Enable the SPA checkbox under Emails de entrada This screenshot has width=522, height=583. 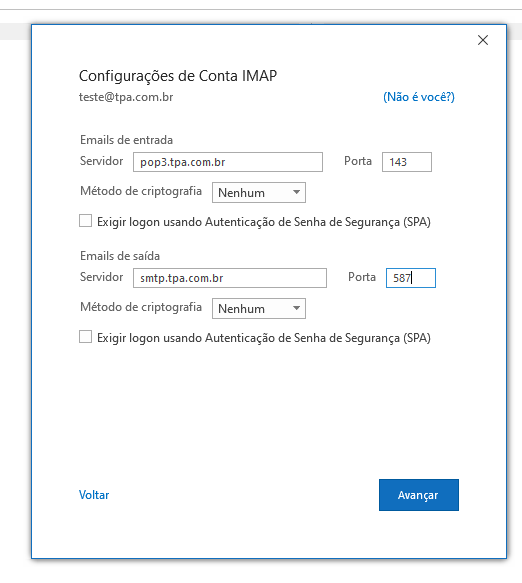tap(86, 220)
